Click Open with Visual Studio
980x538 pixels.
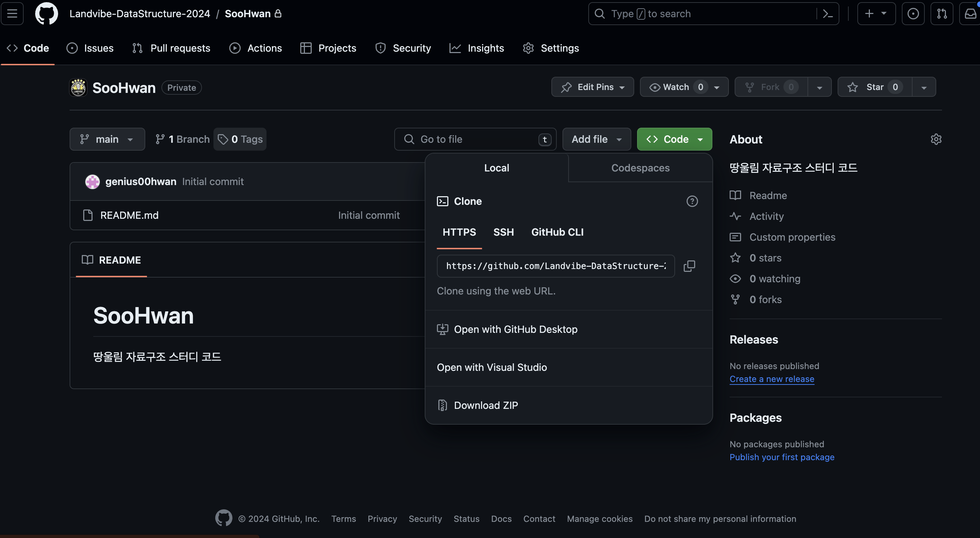click(x=568, y=367)
